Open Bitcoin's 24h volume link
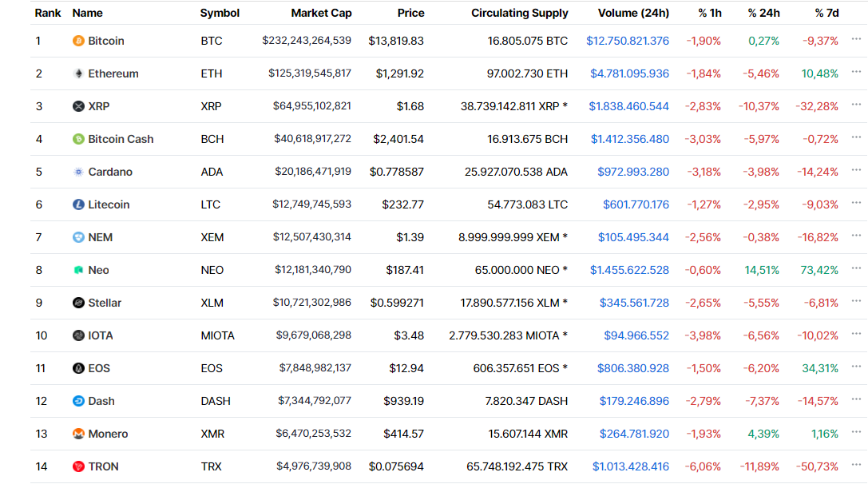This screenshot has height=488, width=868. tap(628, 41)
